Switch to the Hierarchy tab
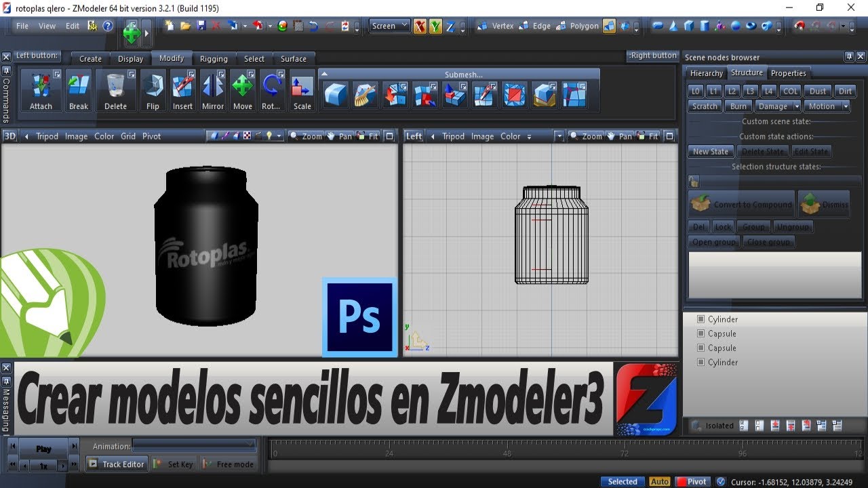The width and height of the screenshot is (868, 488). tap(706, 73)
